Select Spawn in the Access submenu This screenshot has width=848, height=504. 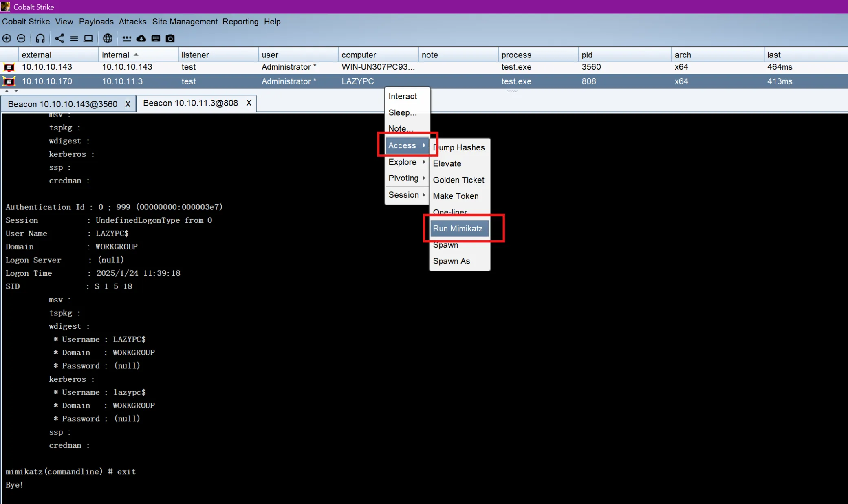(x=459, y=245)
